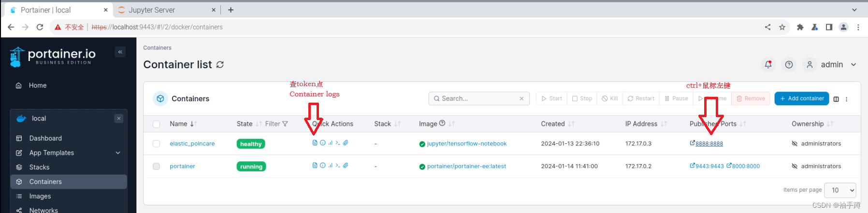
Task: Bookmark this page with the star
Action: click(x=782, y=27)
